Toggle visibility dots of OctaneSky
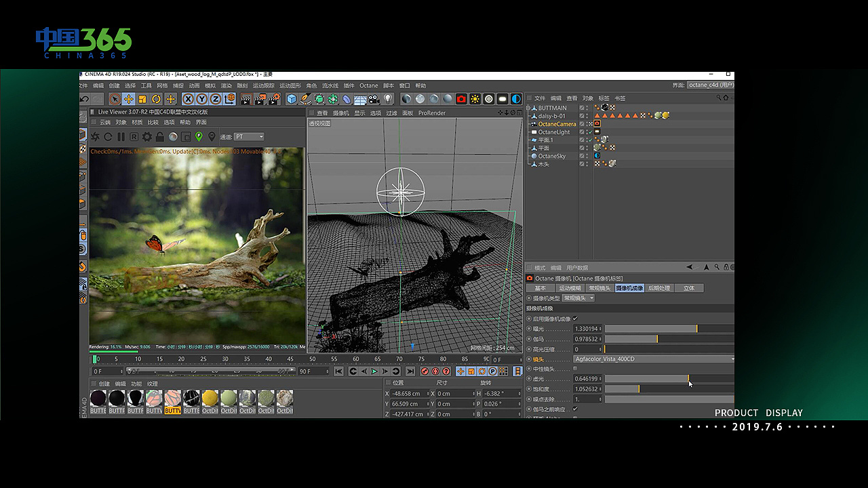The height and width of the screenshot is (488, 868). pyautogui.click(x=587, y=156)
